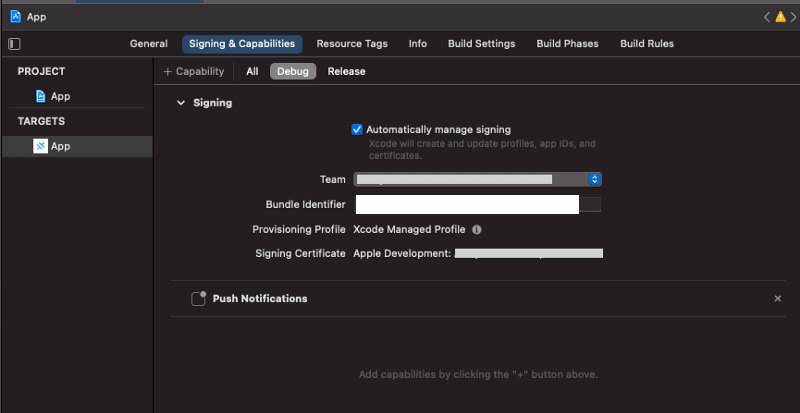This screenshot has height=413, width=800.
Task: Open Resource Tags tab
Action: pos(352,44)
